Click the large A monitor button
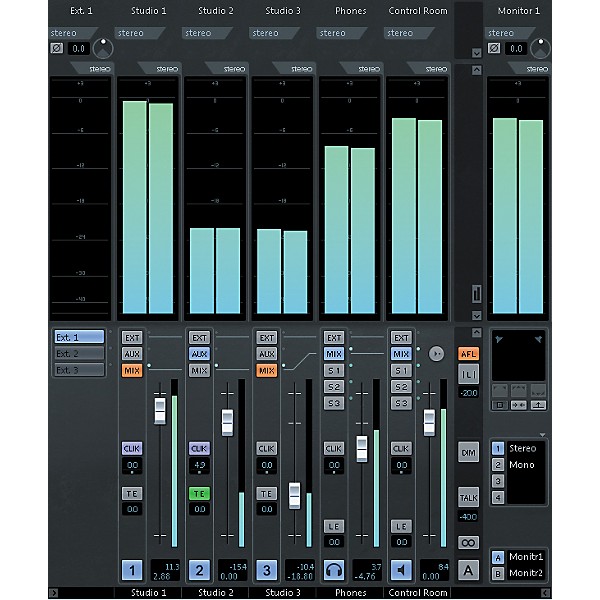 (469, 571)
